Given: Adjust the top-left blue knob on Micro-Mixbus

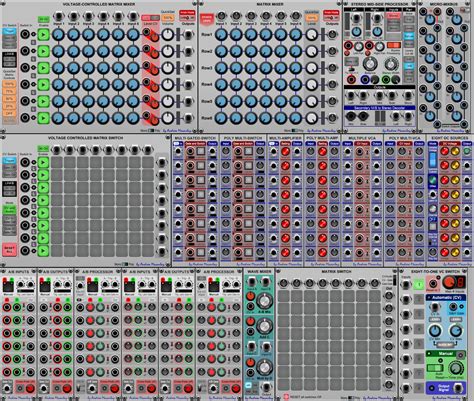Looking at the screenshot, I should click(430, 20).
